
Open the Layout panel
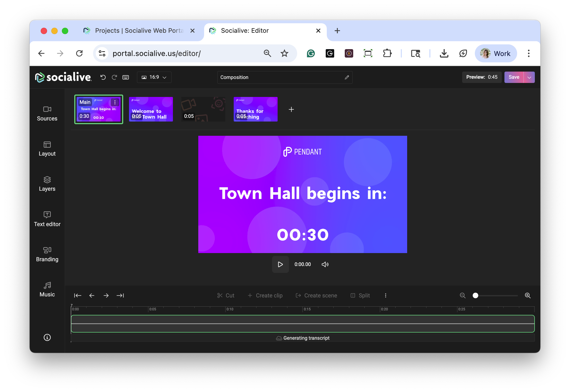click(x=47, y=149)
